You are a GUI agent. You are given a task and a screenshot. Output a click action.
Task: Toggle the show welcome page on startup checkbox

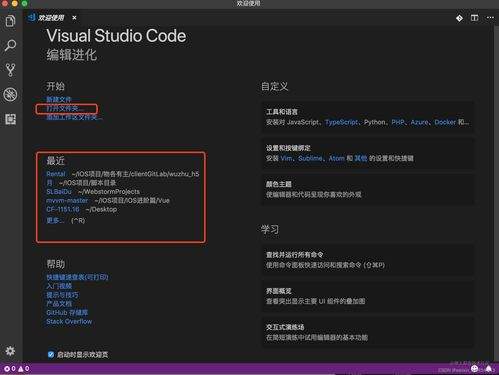pyautogui.click(x=51, y=354)
